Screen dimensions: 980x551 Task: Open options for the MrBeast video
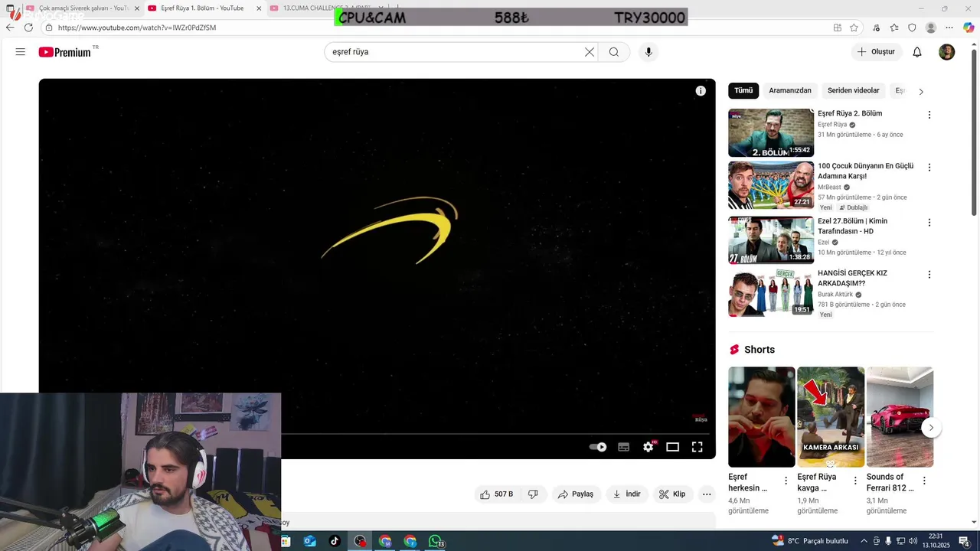point(929,168)
